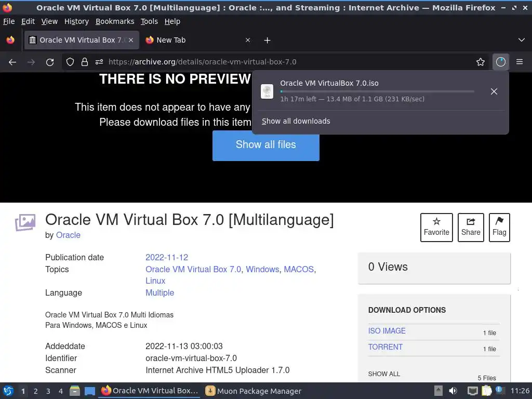The image size is (532, 399).
Task: Click the volume speaker tray icon
Action: 453,391
